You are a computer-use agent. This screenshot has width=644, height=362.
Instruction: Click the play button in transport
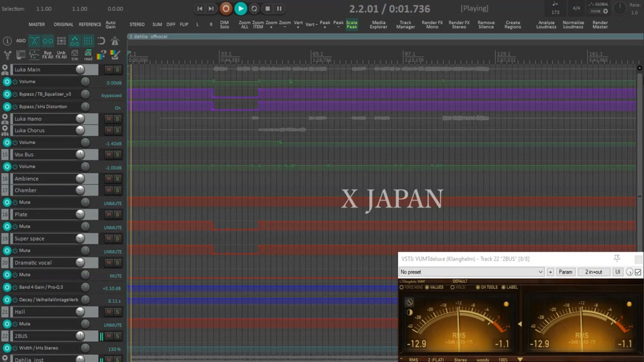pos(240,9)
